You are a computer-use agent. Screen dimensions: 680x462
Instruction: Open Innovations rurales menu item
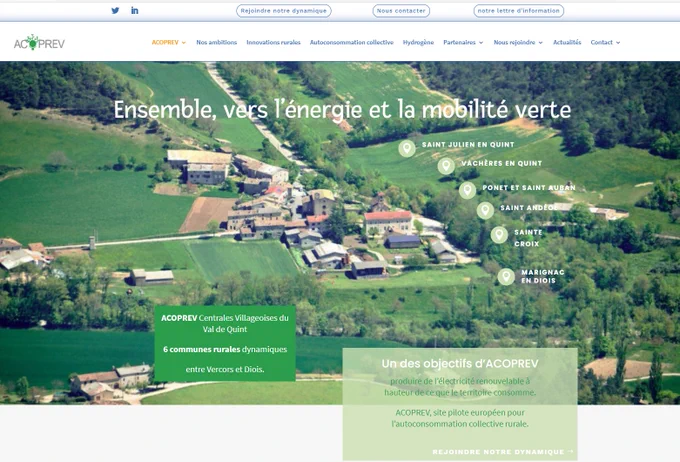[273, 42]
